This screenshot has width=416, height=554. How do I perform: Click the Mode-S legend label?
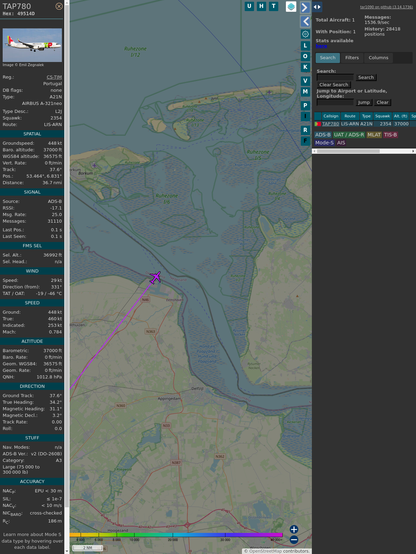point(324,143)
